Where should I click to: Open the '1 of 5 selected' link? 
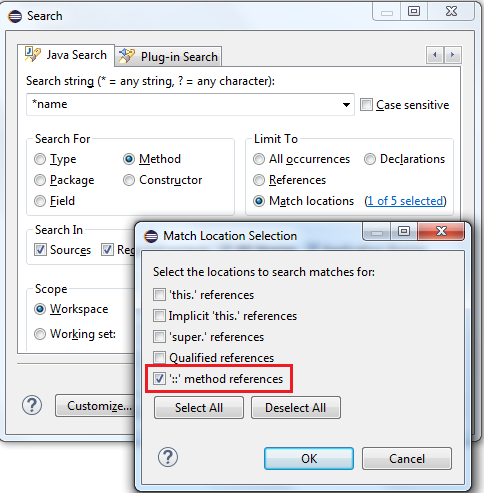pos(405,201)
